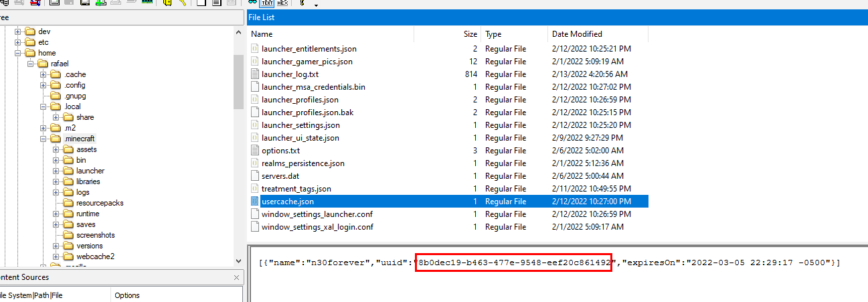868x302 pixels.
Task: Click date 2/9/2022 9:27:29 PM
Action: click(588, 138)
